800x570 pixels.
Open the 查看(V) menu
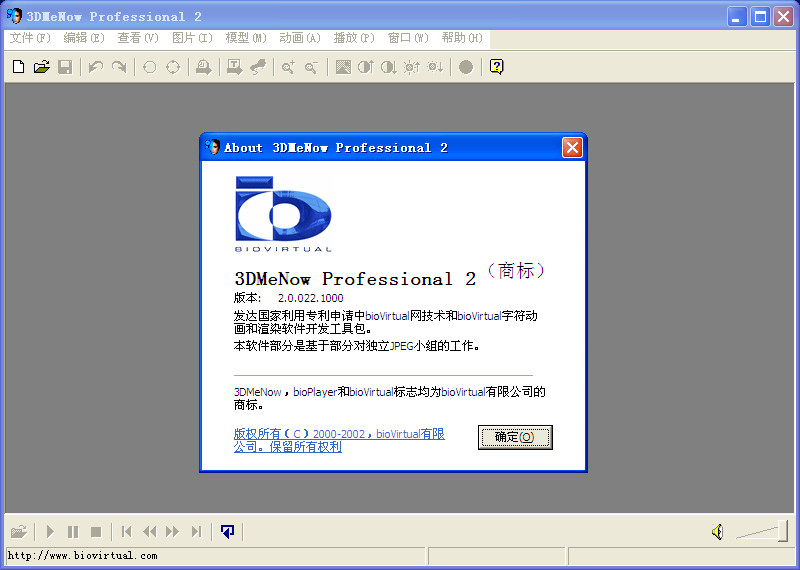coord(138,38)
